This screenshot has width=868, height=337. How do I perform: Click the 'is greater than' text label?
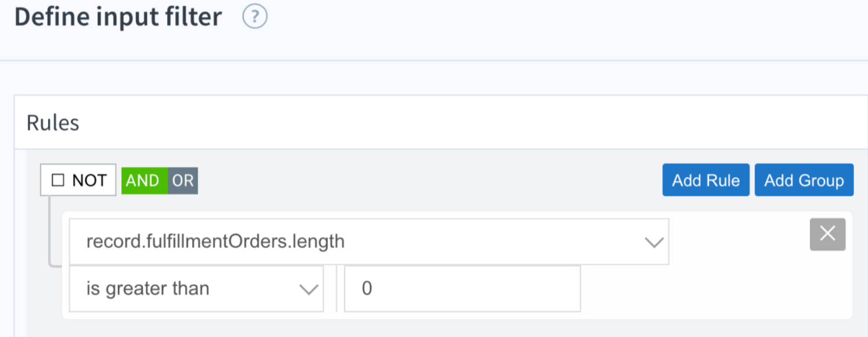pyautogui.click(x=148, y=289)
